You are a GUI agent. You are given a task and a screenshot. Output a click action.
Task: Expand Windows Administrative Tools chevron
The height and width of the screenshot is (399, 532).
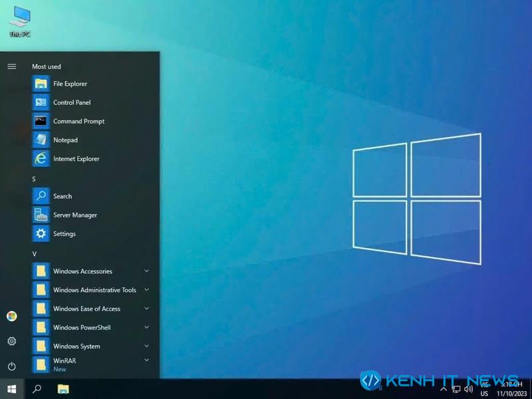pos(146,290)
